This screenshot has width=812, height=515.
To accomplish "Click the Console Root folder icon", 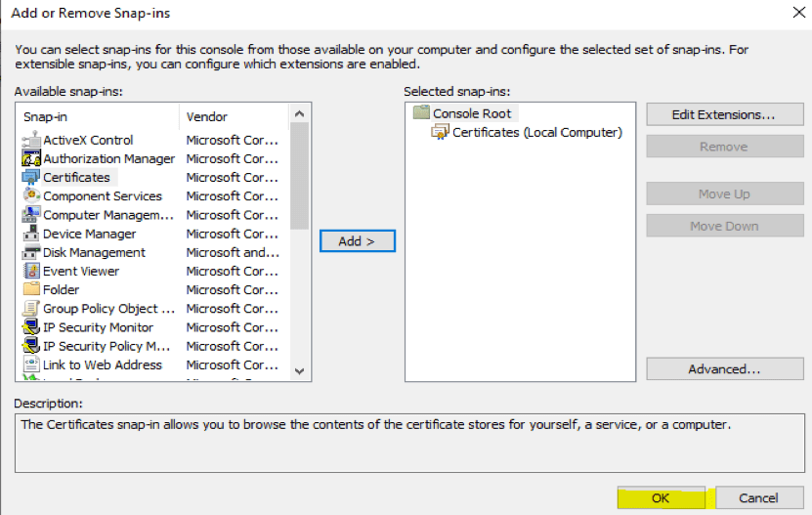I will pyautogui.click(x=421, y=113).
